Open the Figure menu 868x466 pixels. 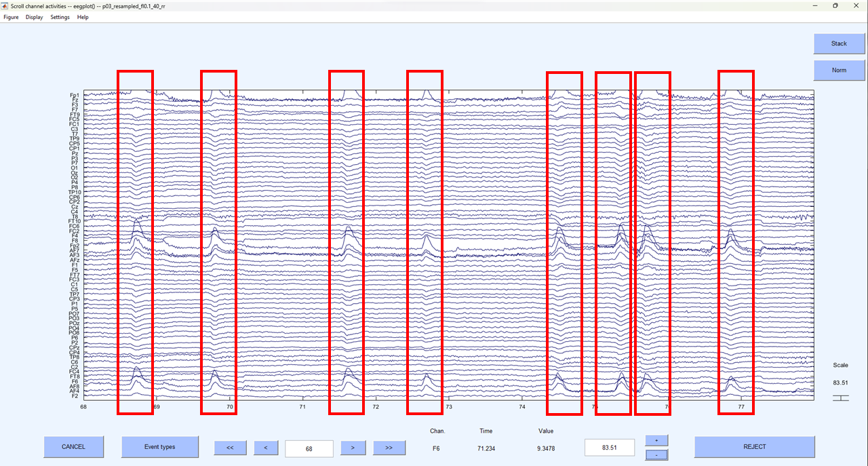tap(11, 17)
